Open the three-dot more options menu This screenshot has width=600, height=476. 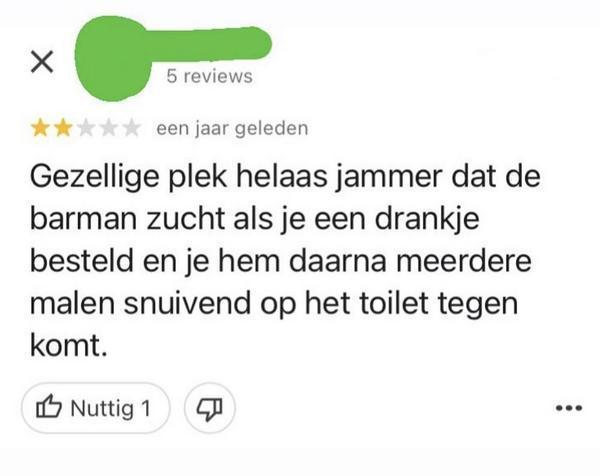pos(569,408)
